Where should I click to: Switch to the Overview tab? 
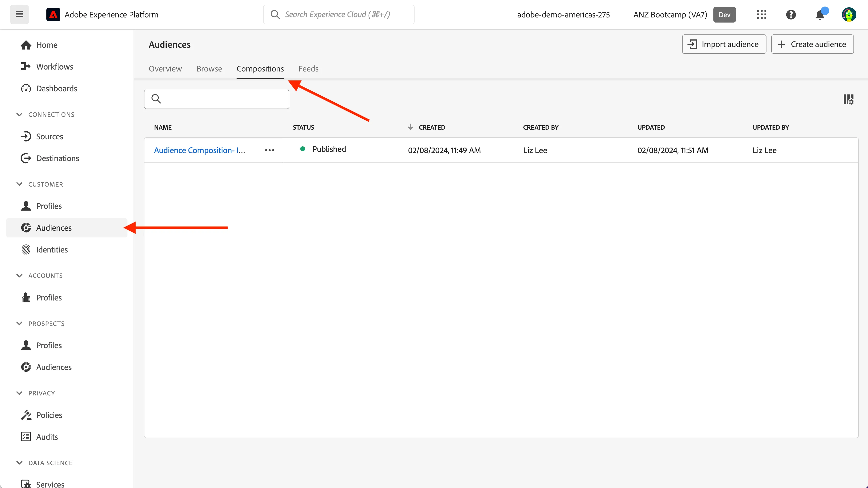[x=165, y=69]
